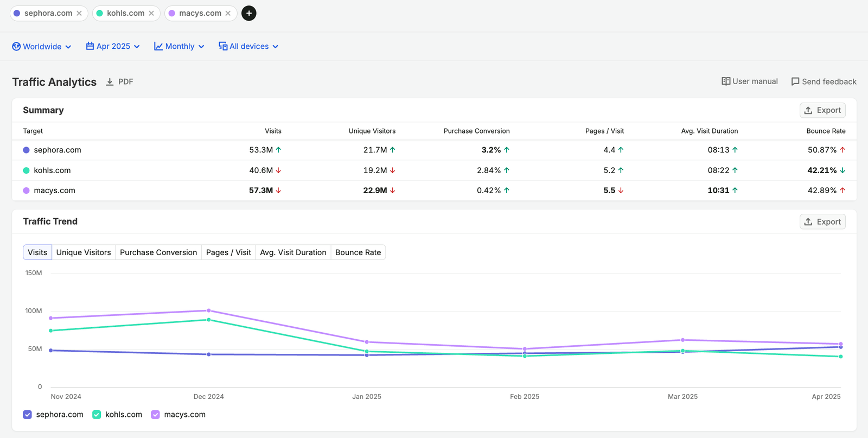868x438 pixels.
Task: Open the Monthly granularity dropdown
Action: point(180,47)
